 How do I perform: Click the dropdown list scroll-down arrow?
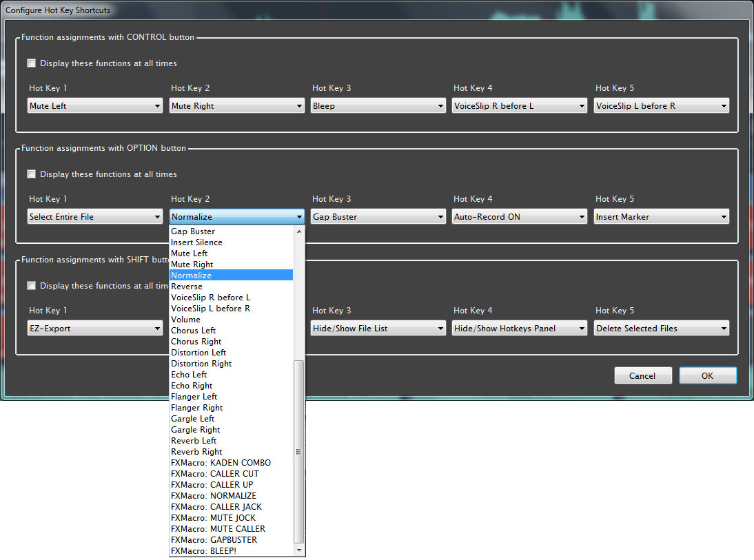click(x=299, y=550)
